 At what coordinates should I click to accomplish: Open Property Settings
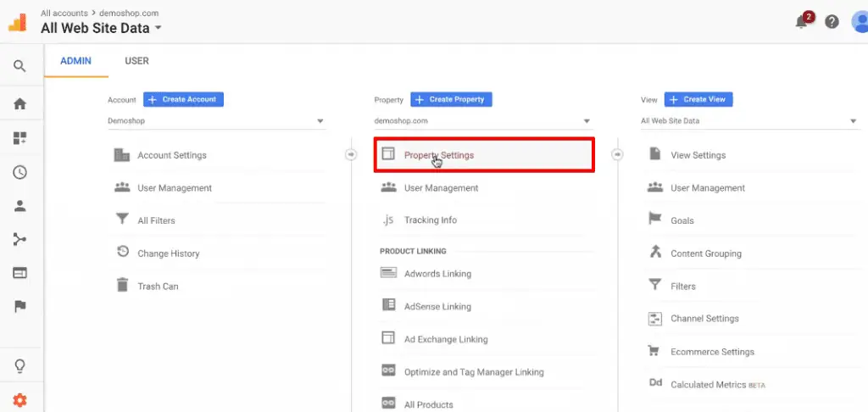484,155
